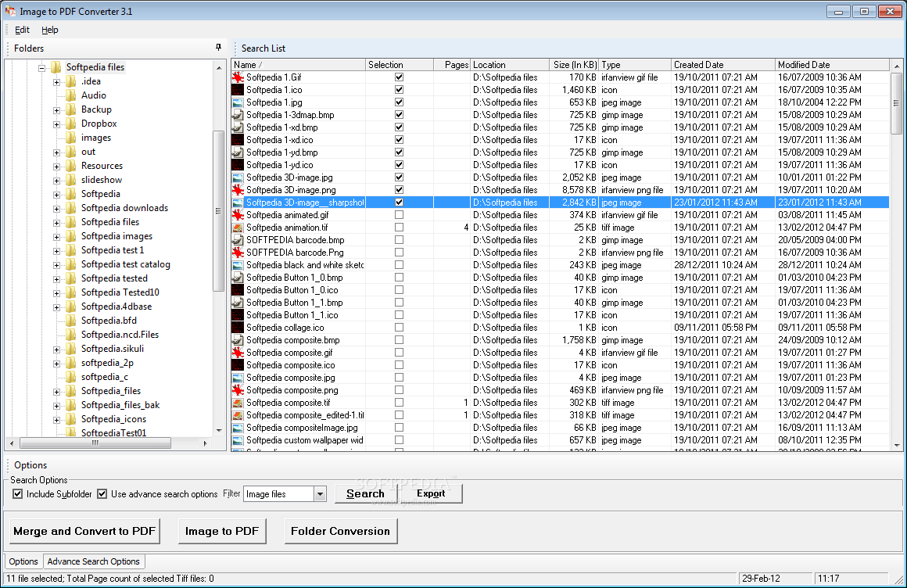Viewport: 907px width, 588px height.
Task: Click the Image to PDF button
Action: pos(222,531)
